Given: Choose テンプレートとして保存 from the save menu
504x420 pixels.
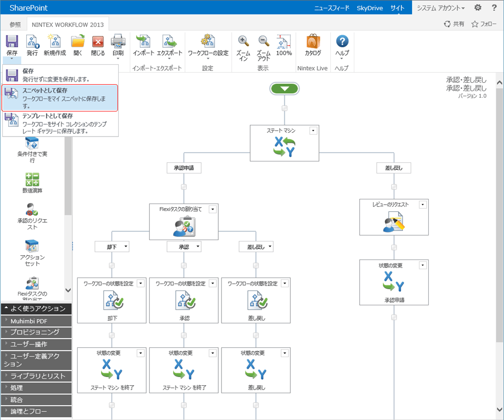Looking at the screenshot, I should coord(61,124).
